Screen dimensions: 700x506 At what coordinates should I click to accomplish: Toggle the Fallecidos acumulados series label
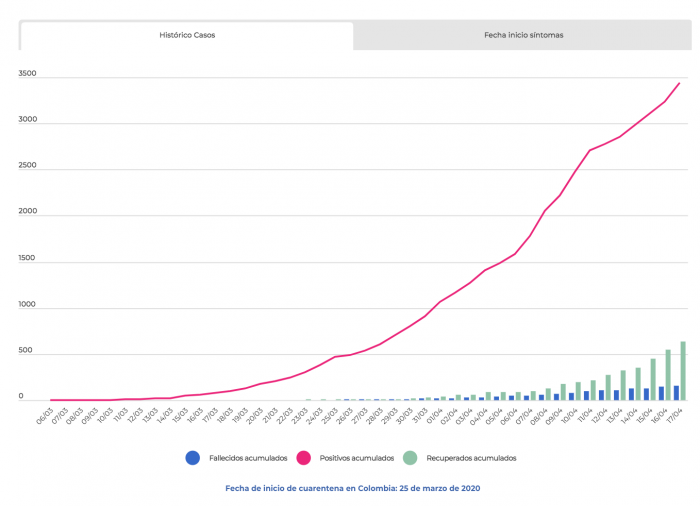pos(249,458)
